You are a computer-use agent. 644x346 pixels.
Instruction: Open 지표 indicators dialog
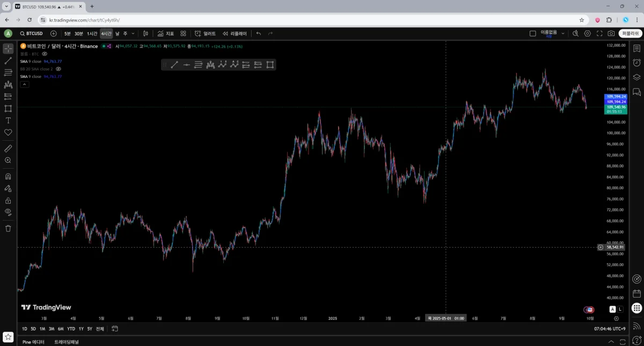click(x=166, y=33)
